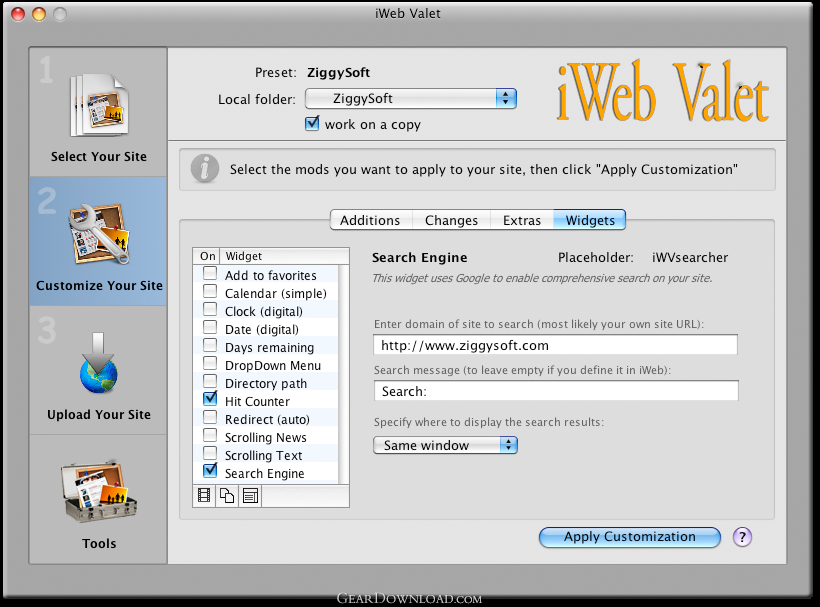
Task: Enable the Date (digital) widget
Action: point(210,327)
